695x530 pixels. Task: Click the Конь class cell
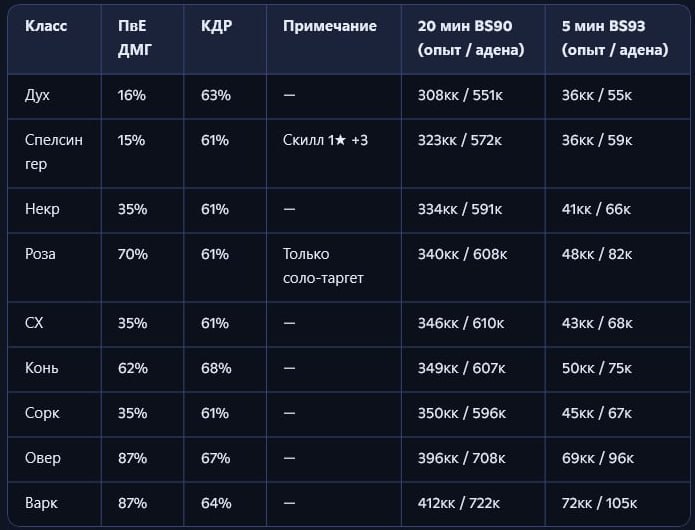pos(42,368)
